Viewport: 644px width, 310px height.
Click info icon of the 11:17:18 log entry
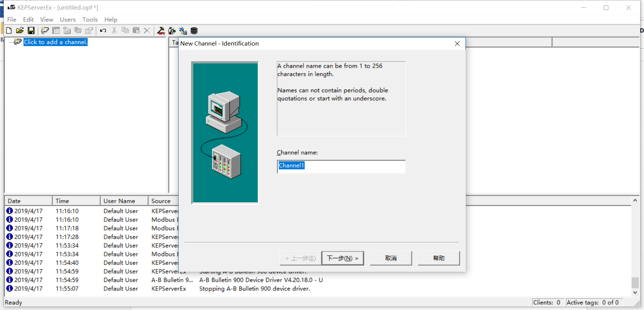tap(10, 228)
